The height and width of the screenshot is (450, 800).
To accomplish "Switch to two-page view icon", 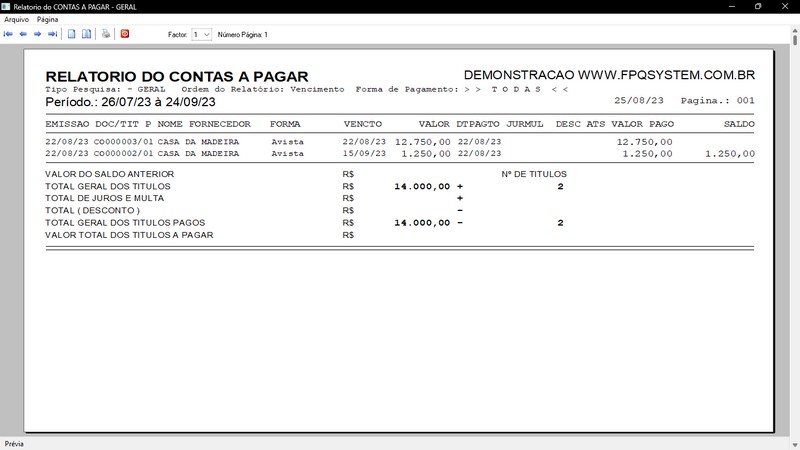I will pyautogui.click(x=87, y=34).
